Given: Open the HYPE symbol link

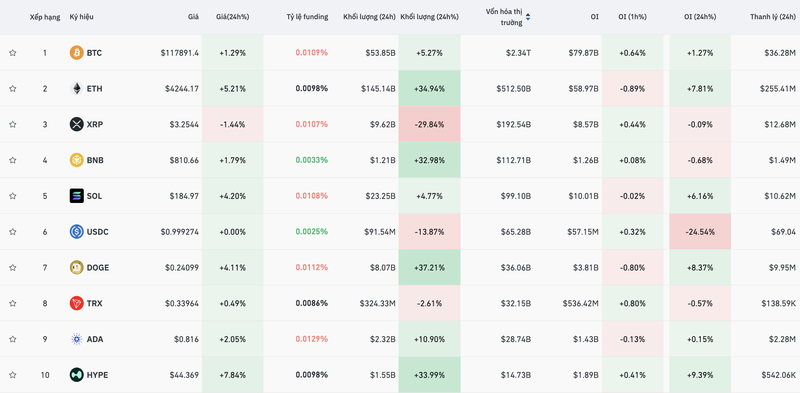Looking at the screenshot, I should click(x=97, y=375).
